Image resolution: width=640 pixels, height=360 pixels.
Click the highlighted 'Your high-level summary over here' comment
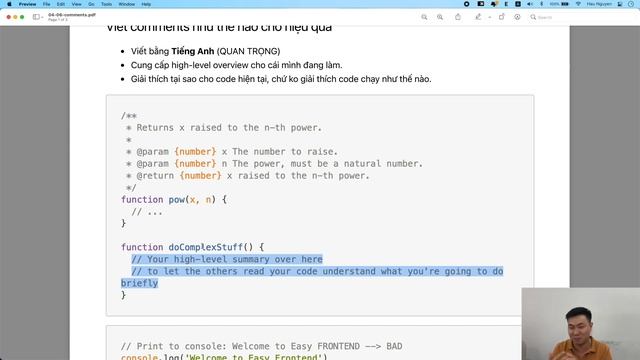227,259
